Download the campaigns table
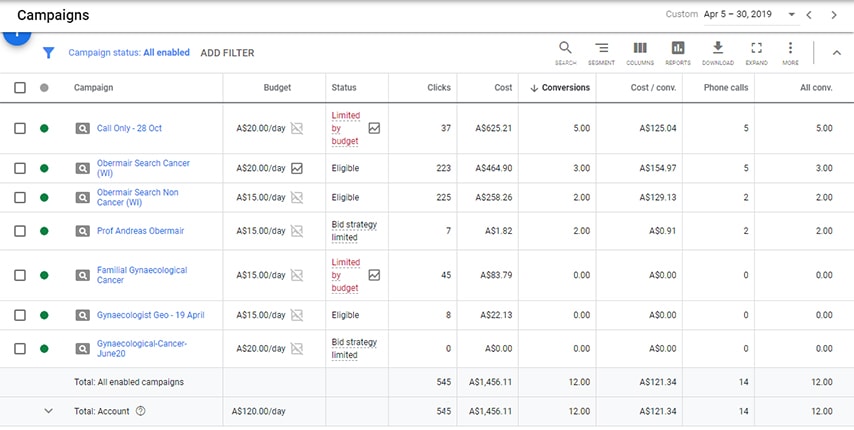 pyautogui.click(x=717, y=51)
